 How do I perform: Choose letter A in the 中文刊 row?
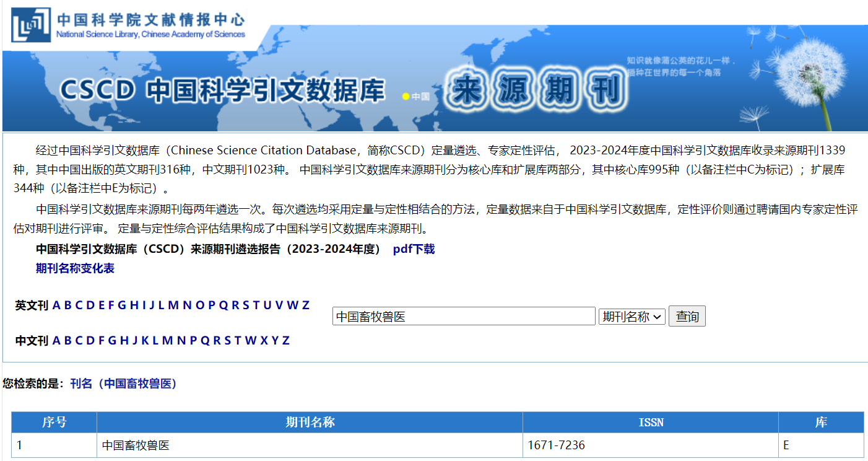click(x=56, y=341)
